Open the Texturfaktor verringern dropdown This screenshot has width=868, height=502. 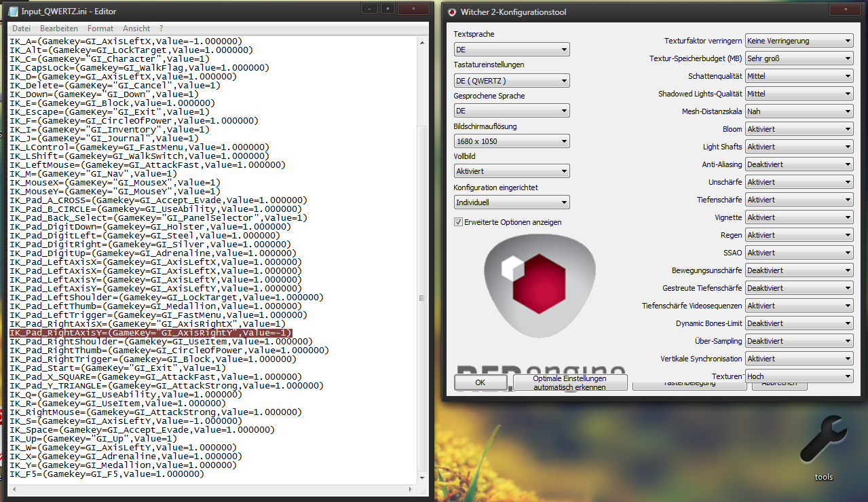tap(799, 41)
